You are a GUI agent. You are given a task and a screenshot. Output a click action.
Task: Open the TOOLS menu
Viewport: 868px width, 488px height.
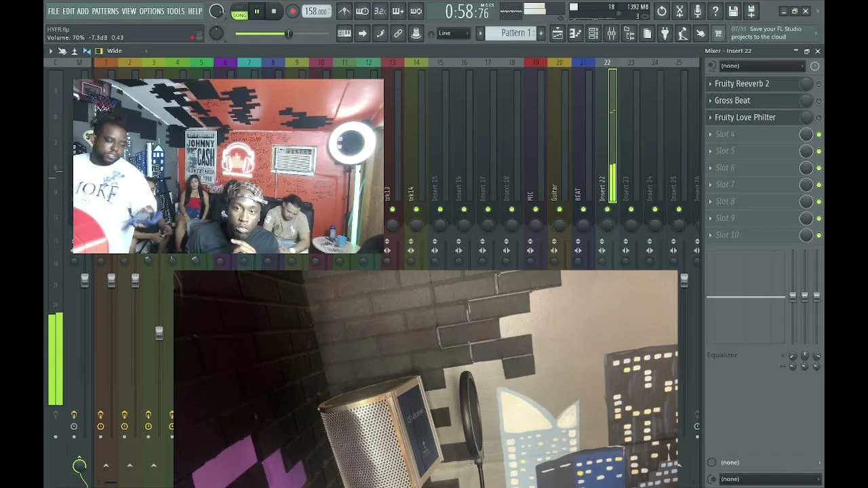(176, 12)
